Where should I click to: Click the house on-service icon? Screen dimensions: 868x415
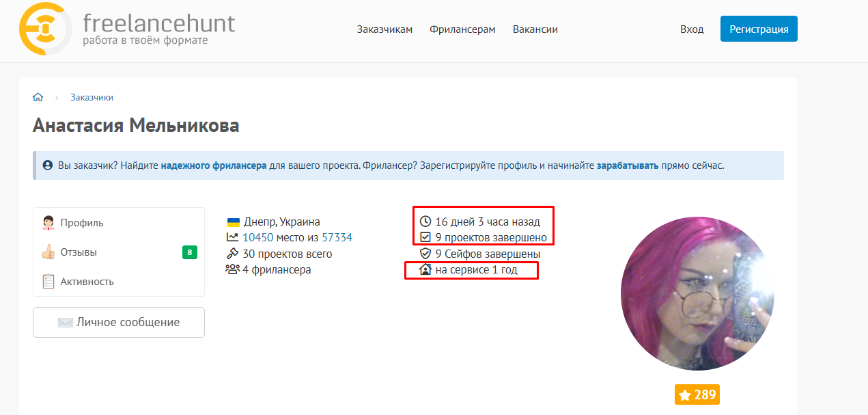pos(425,270)
